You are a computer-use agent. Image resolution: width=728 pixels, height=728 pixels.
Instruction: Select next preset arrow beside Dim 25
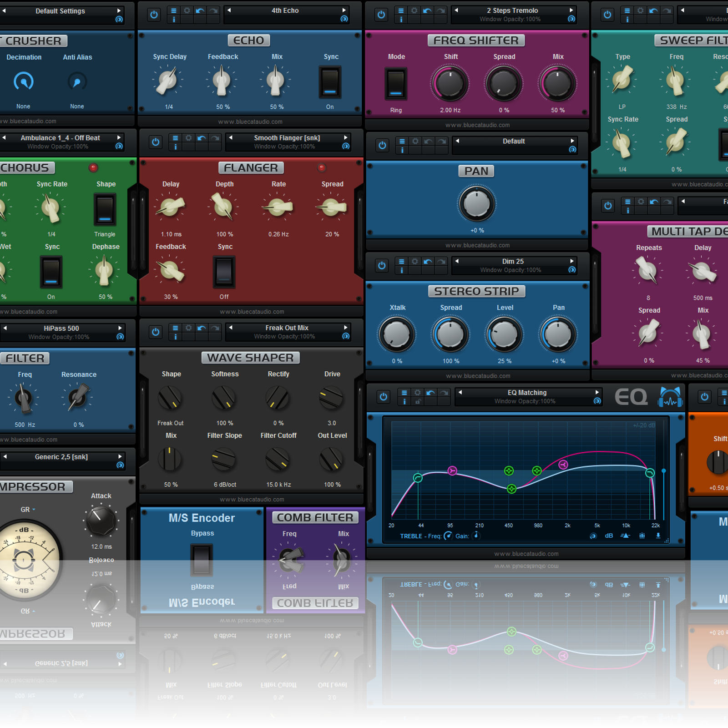click(572, 261)
